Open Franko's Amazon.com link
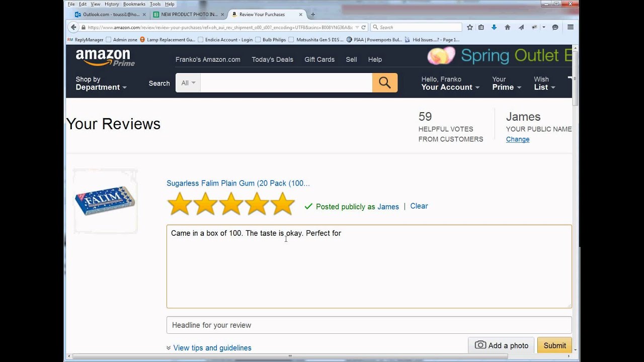This screenshot has width=644, height=362. (x=208, y=59)
